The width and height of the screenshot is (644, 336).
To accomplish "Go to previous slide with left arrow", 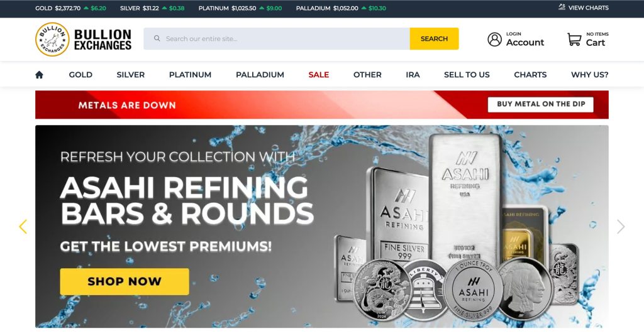I will click(x=23, y=226).
